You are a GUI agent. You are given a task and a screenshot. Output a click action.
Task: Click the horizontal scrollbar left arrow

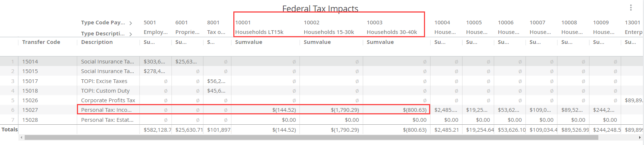pos(21,137)
